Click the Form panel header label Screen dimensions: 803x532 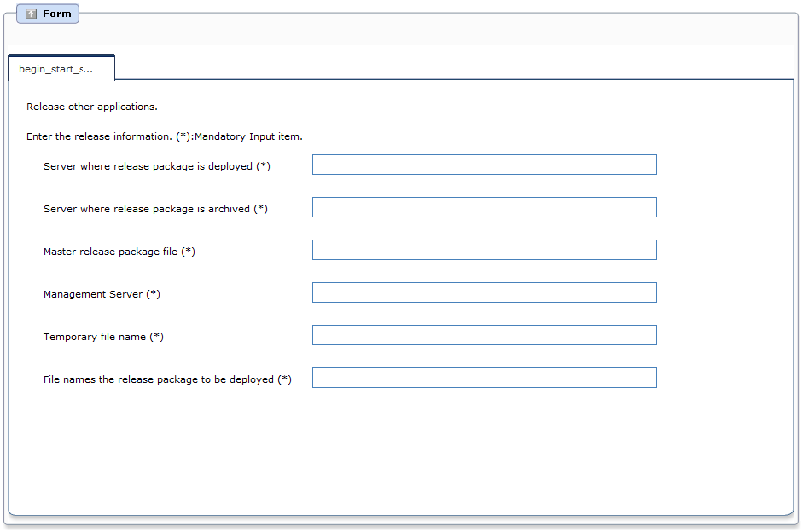tap(57, 14)
